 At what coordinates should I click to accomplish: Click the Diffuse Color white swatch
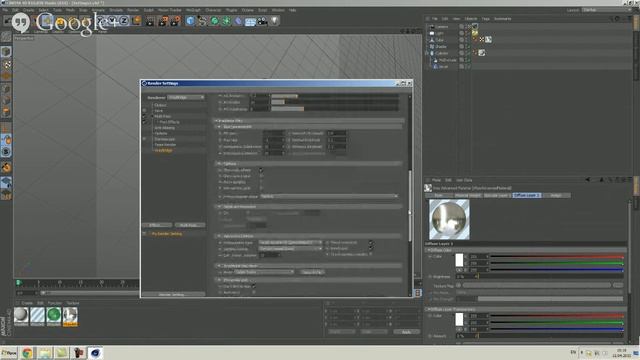point(459,260)
